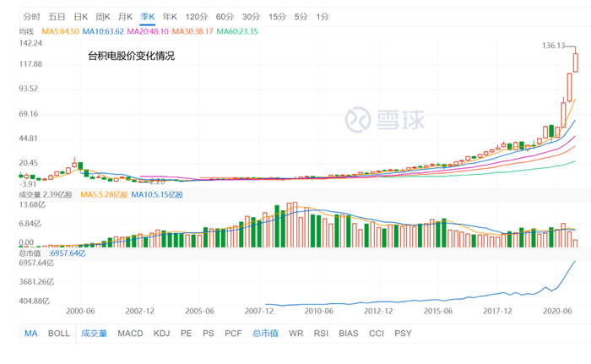Click the MA10:63.62 legend value

(103, 32)
